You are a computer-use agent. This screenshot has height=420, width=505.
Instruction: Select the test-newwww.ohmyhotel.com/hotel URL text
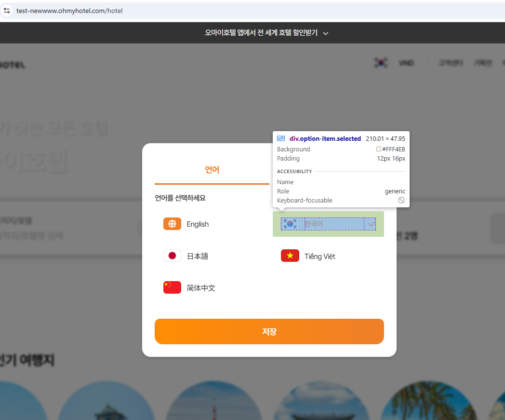pos(69,11)
